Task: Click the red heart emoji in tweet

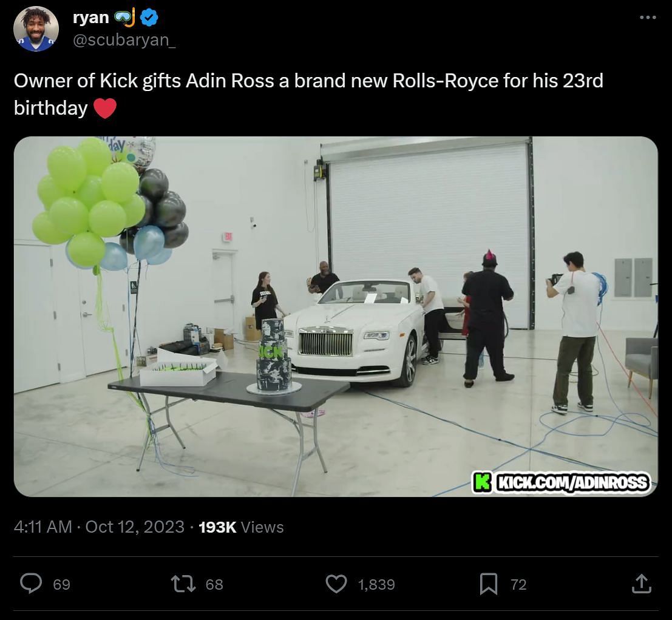Action: 105,108
